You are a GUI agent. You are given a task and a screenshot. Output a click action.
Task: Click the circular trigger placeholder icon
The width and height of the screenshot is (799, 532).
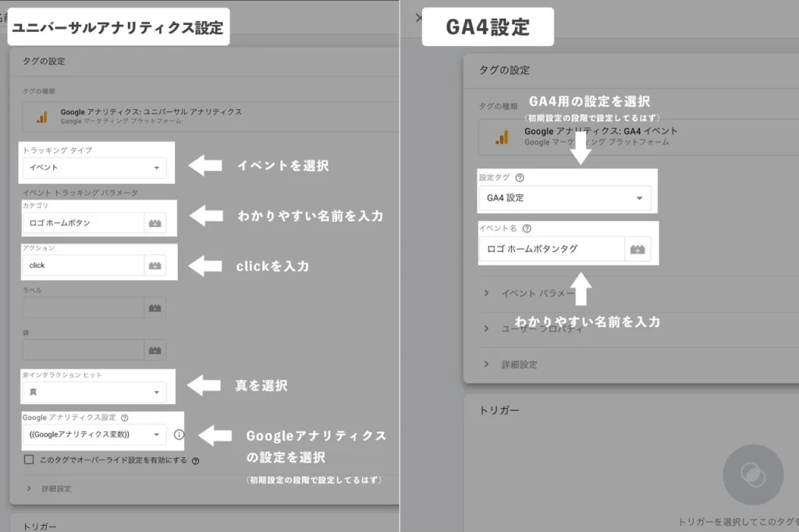pos(753,475)
